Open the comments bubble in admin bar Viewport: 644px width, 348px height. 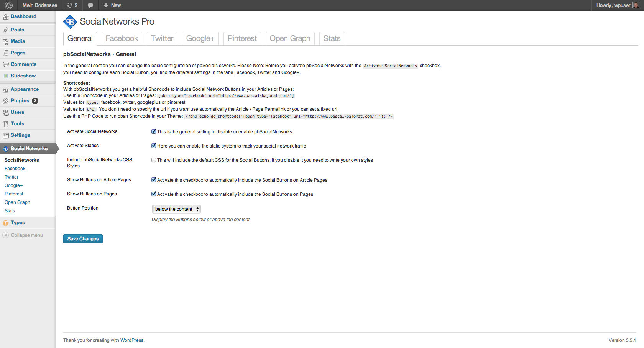(x=90, y=5)
